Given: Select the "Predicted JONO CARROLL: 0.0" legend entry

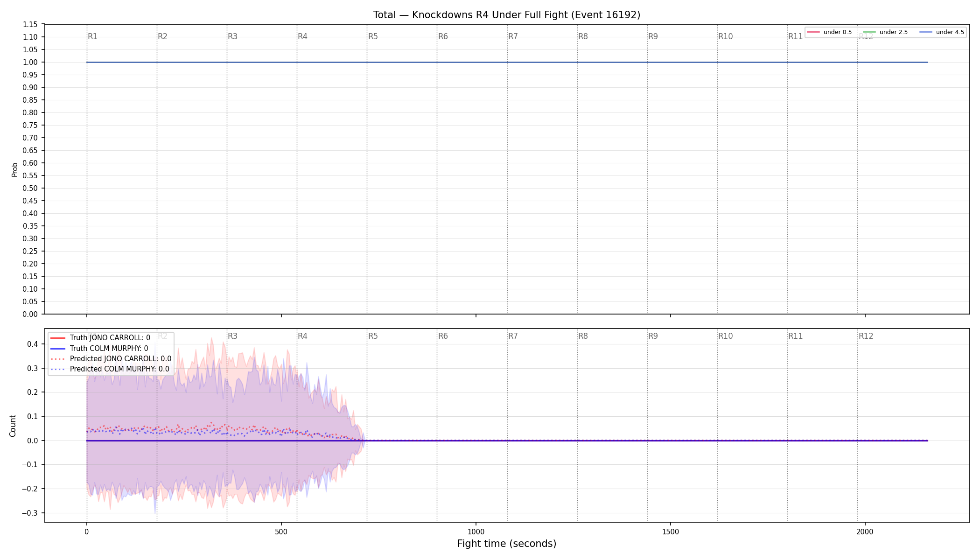Looking at the screenshot, I should (x=120, y=359).
